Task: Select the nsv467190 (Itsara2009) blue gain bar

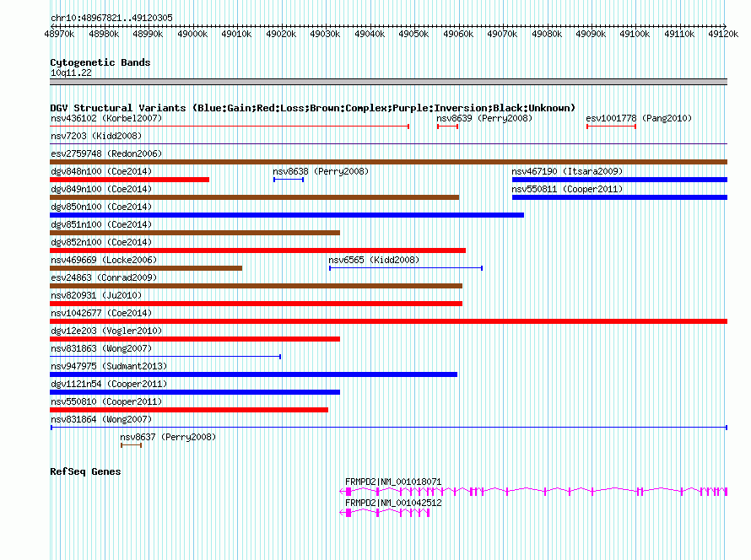Action: point(619,180)
